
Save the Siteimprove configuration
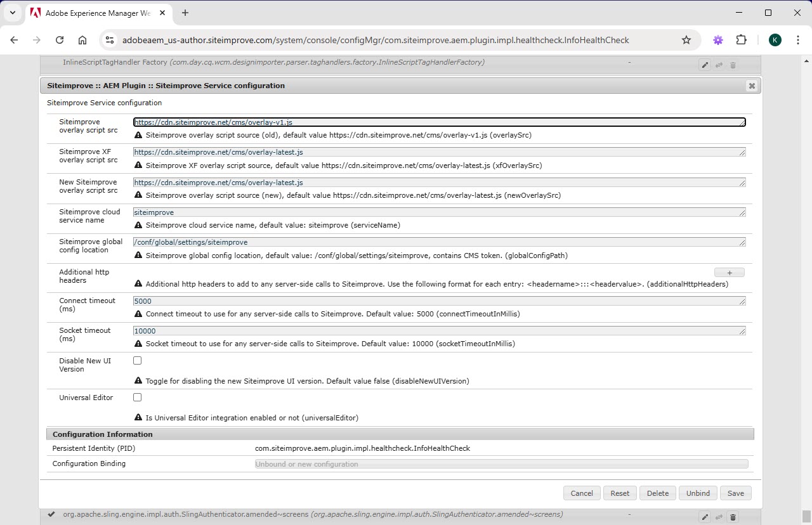[735, 493]
